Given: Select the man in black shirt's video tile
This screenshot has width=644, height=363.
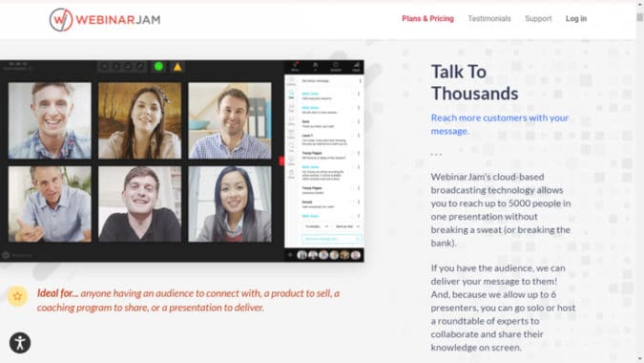Looking at the screenshot, I should tap(139, 203).
